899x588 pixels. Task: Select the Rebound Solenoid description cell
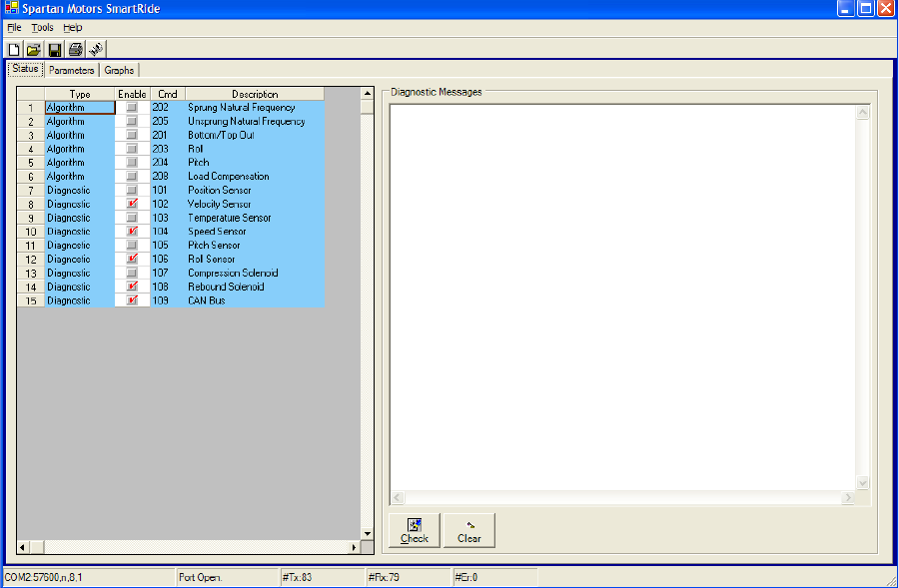click(255, 287)
